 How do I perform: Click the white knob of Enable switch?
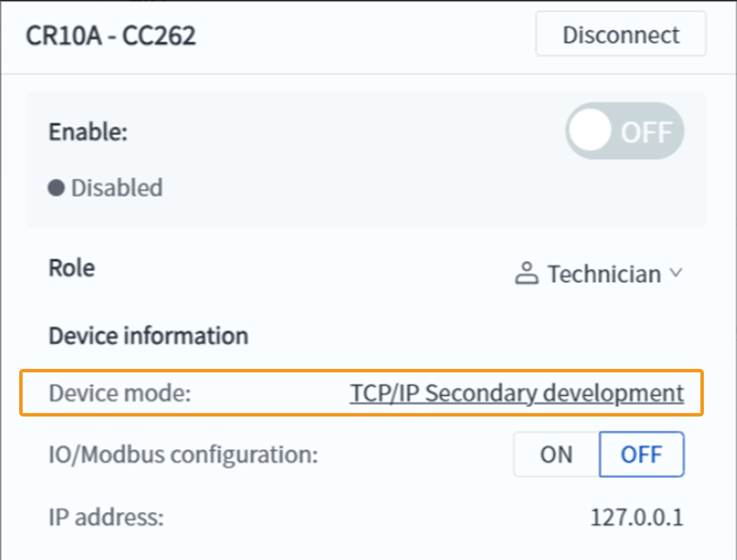coord(590,131)
